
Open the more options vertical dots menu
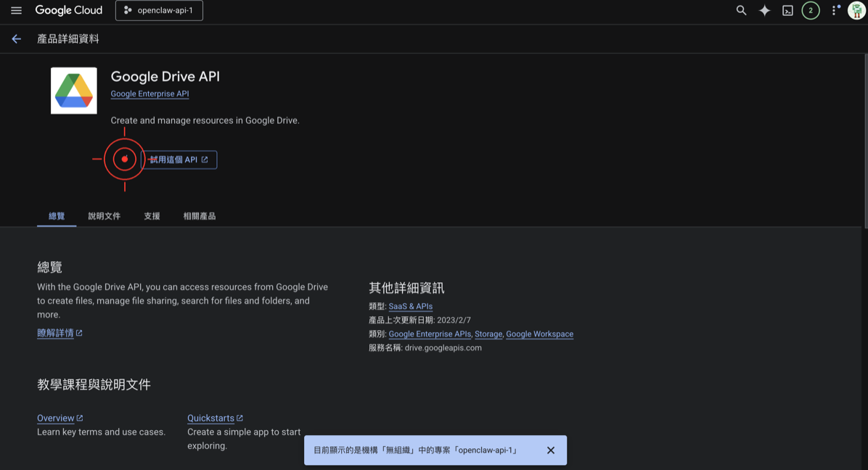(x=833, y=10)
